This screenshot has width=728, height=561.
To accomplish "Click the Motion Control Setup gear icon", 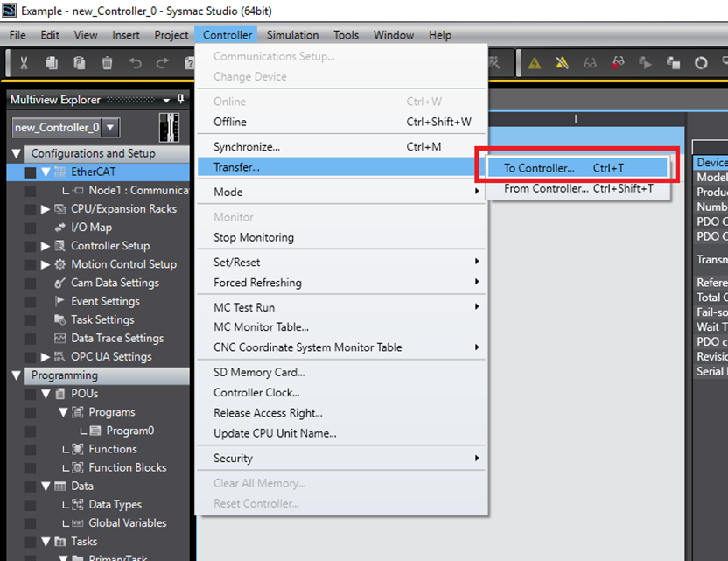I will click(59, 264).
